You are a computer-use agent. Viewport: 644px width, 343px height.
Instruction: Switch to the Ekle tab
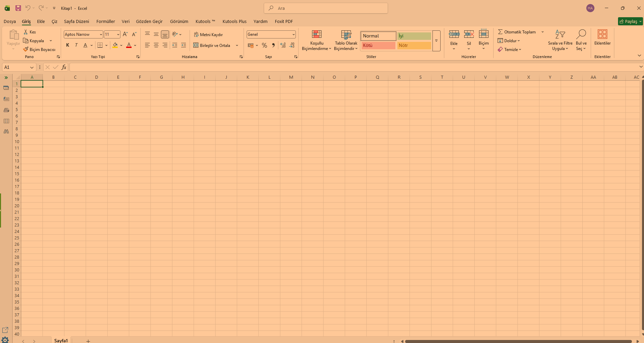41,21
